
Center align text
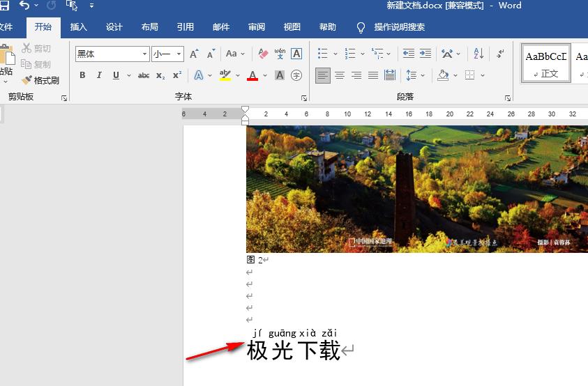pyautogui.click(x=340, y=75)
